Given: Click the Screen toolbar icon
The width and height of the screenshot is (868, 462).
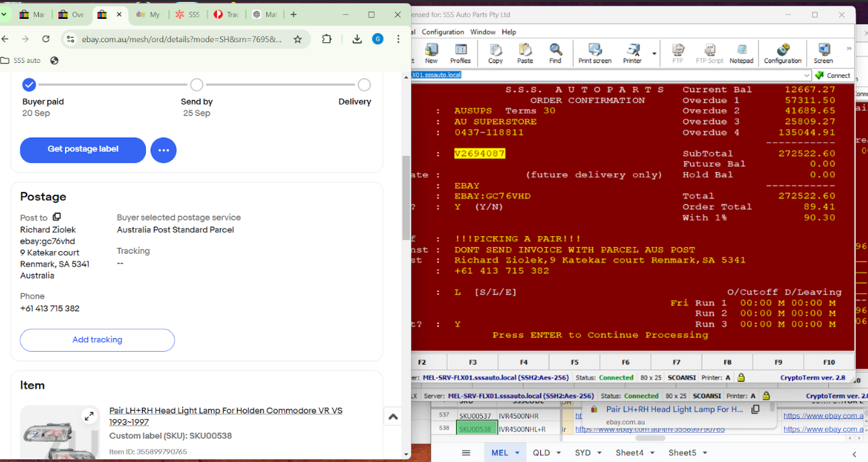Looking at the screenshot, I should (823, 53).
